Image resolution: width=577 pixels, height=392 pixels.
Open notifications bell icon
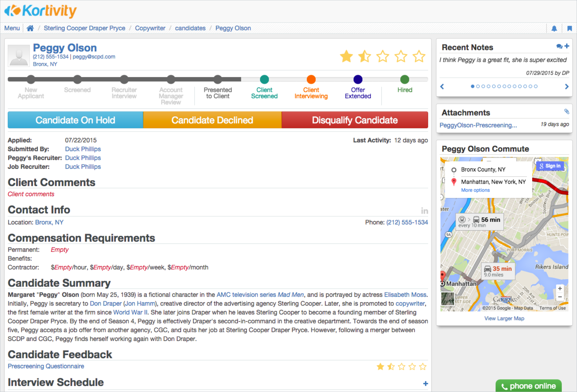point(554,29)
